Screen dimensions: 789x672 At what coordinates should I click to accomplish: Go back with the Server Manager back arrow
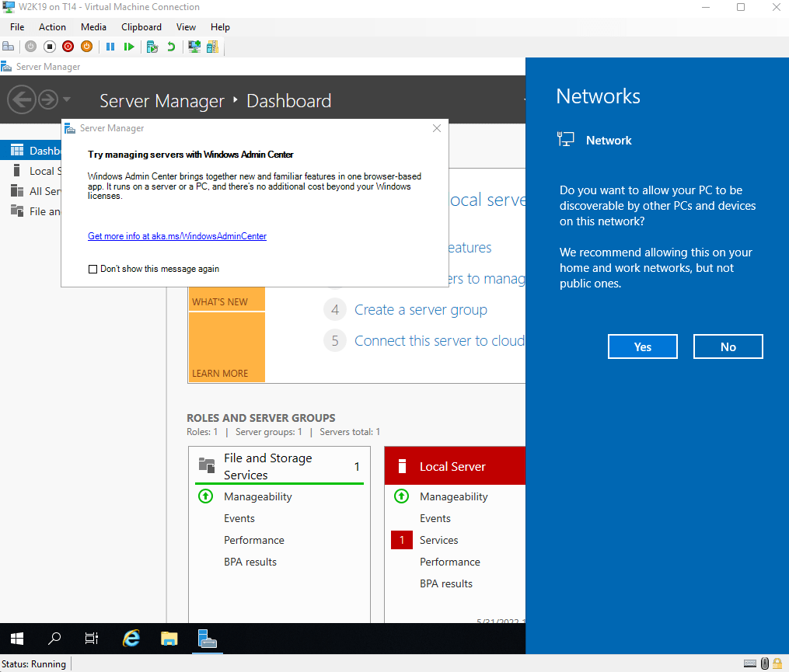point(22,99)
